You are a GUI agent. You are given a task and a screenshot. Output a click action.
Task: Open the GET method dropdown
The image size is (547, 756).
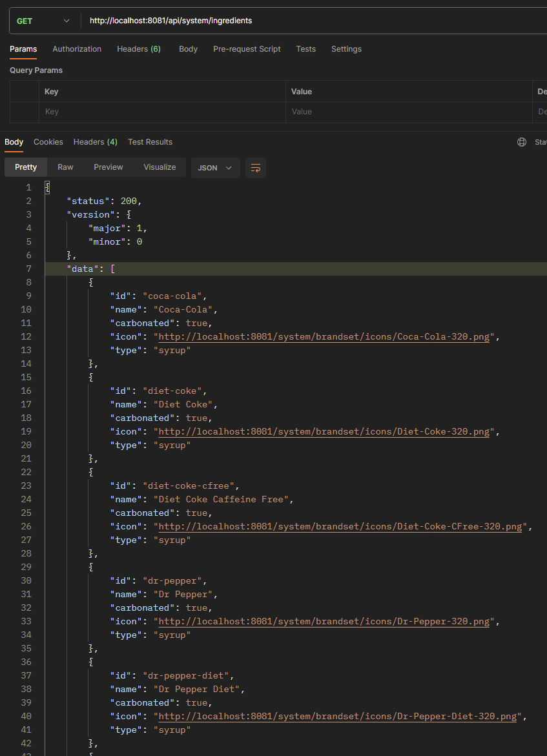coord(45,21)
